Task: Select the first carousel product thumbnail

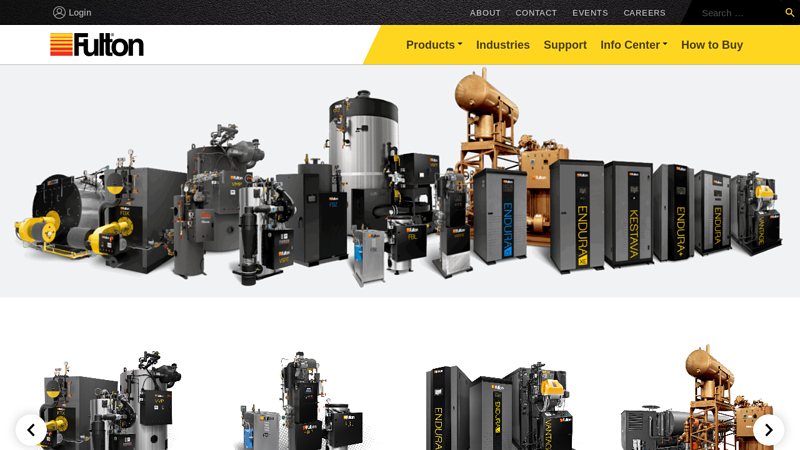Action: pos(110,400)
